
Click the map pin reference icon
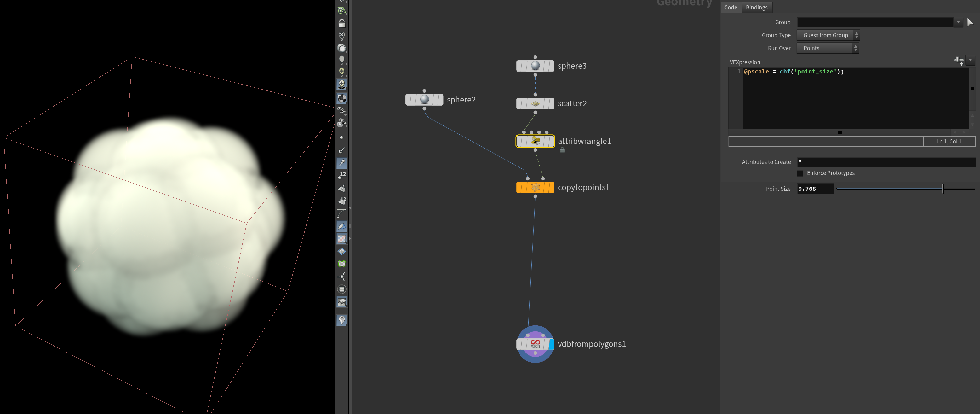(x=342, y=320)
